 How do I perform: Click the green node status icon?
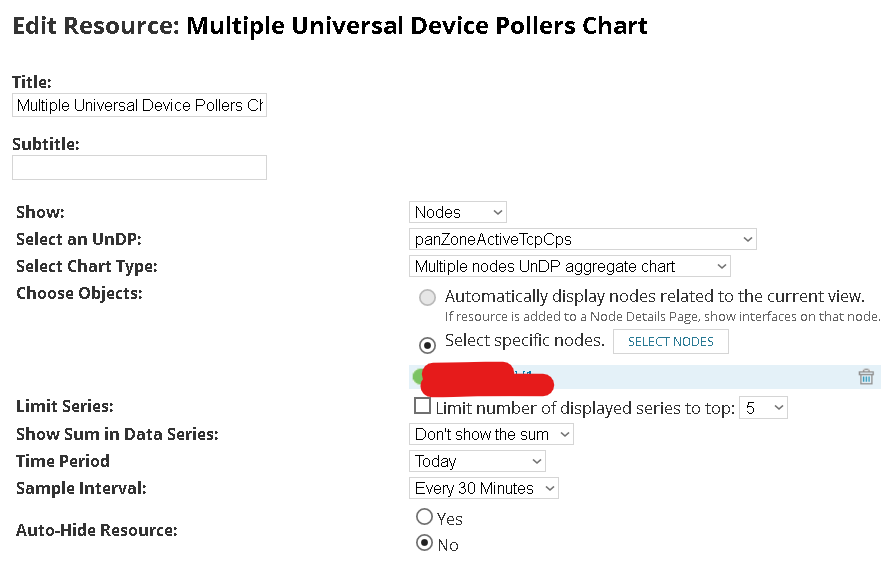tap(416, 376)
